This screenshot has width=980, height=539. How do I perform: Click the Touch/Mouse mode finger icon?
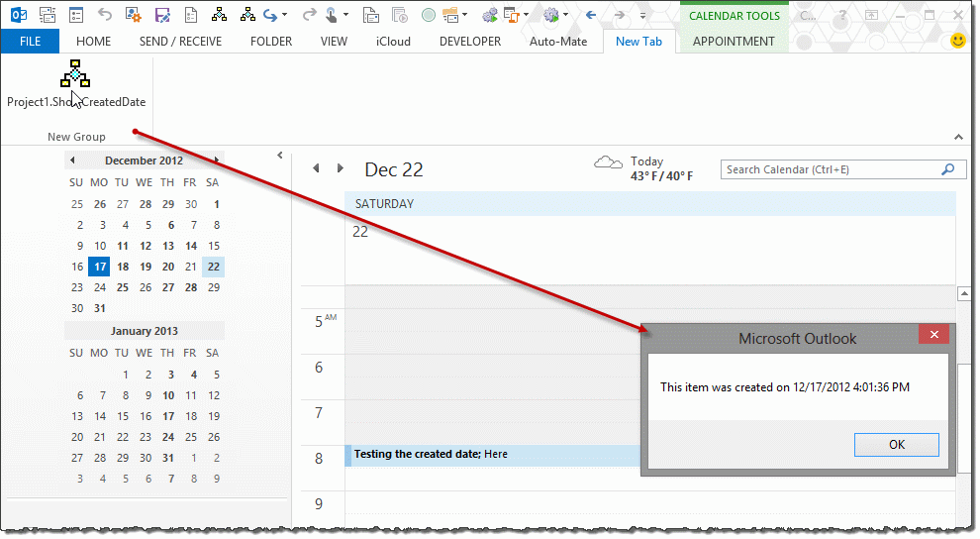click(332, 15)
